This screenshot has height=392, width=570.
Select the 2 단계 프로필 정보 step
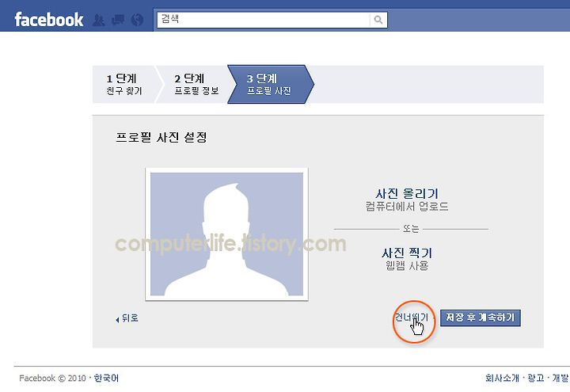196,85
